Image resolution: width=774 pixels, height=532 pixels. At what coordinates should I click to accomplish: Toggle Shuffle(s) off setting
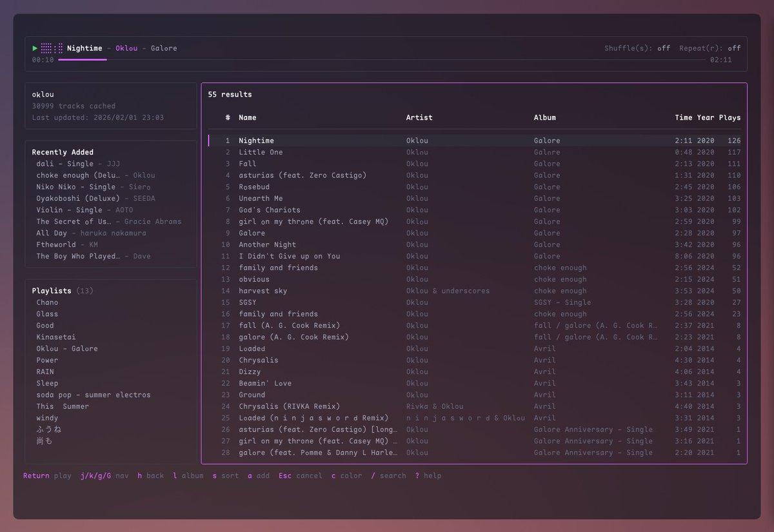pyautogui.click(x=637, y=48)
